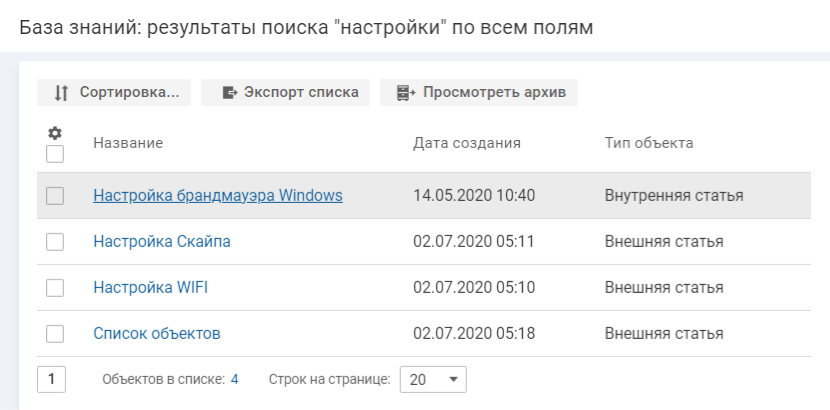Click the sort arrows icon in Сортировка
This screenshot has height=410, width=830.
[61, 93]
